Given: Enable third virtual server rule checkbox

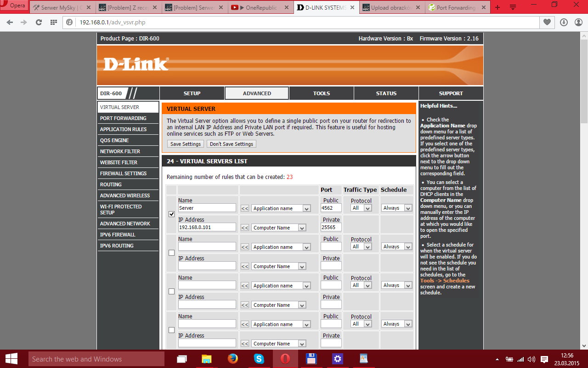Looking at the screenshot, I should click(x=171, y=291).
